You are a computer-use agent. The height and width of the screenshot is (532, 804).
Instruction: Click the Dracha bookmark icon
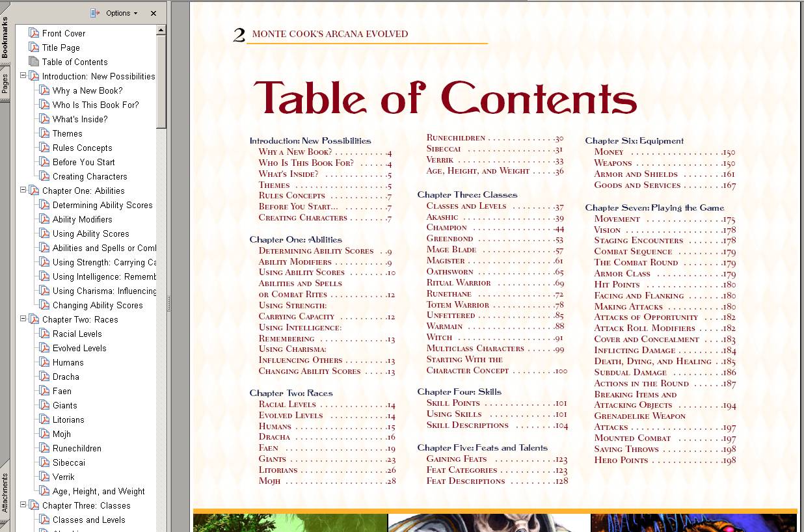pos(44,377)
